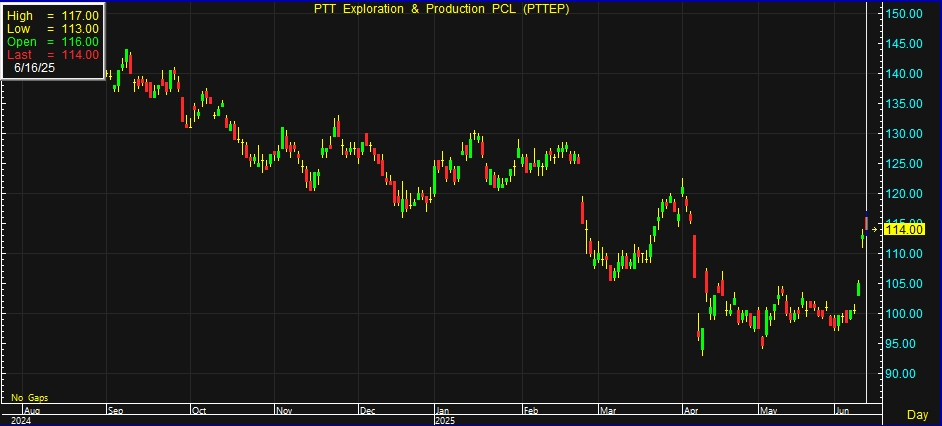Click the Mar label on time axis

(x=608, y=410)
